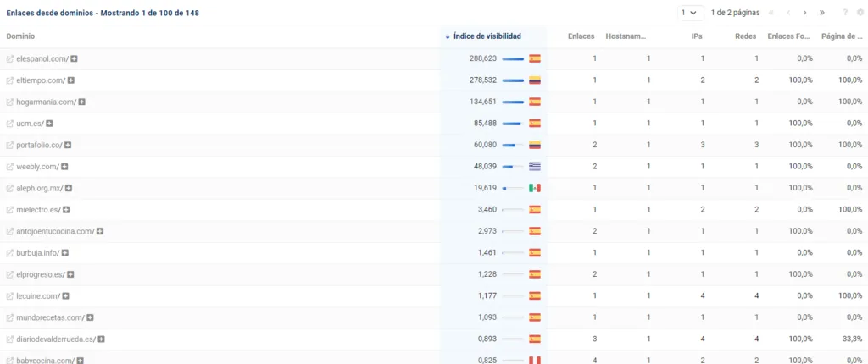Jump to the last page arrow

(822, 13)
